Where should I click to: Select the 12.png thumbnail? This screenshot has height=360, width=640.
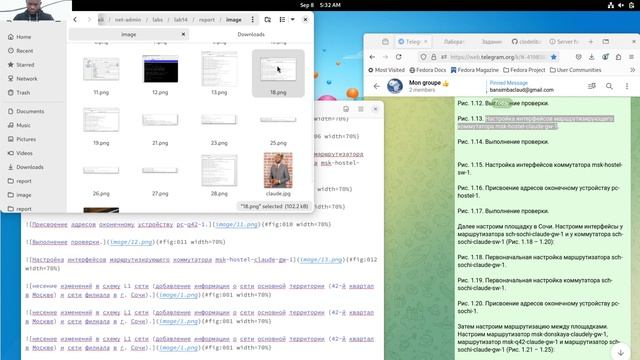pyautogui.click(x=160, y=69)
